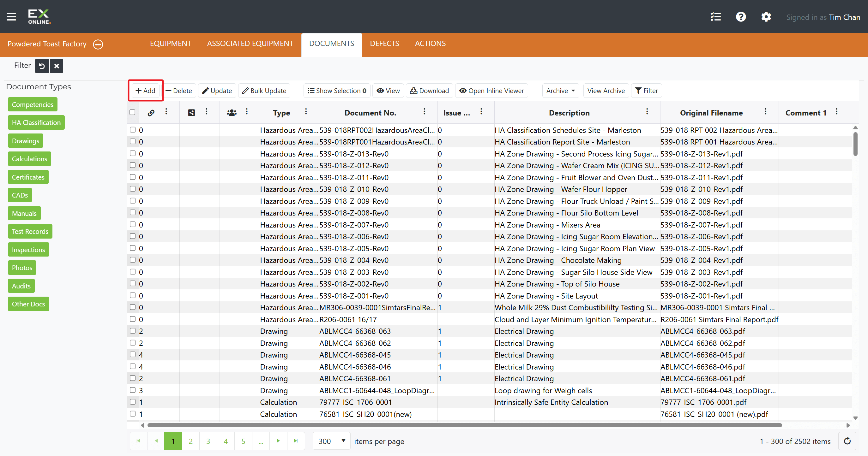Screen dimensions: 868x456
Task: Open the task checklist icon in header
Action: point(715,17)
